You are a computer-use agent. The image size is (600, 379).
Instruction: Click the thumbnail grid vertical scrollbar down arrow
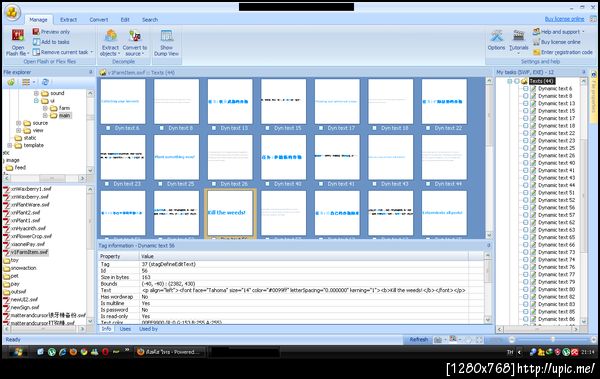pyautogui.click(x=489, y=235)
